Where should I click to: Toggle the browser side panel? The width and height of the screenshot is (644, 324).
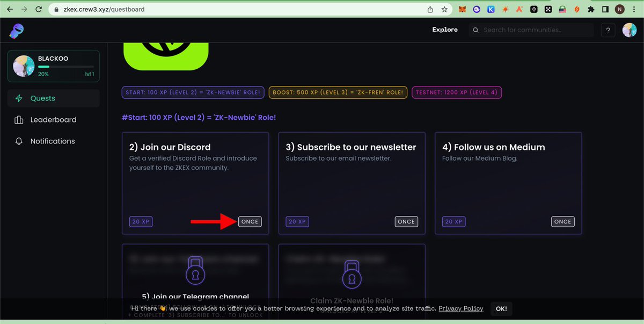[605, 9]
